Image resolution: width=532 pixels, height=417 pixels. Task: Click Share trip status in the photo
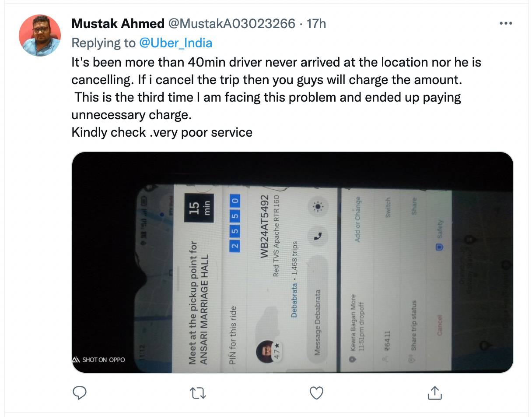tap(413, 325)
